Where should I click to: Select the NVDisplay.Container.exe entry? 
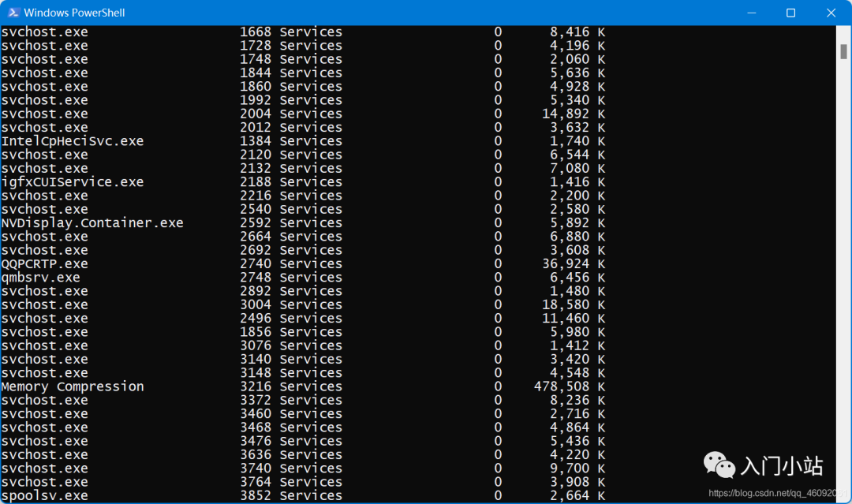(92, 223)
